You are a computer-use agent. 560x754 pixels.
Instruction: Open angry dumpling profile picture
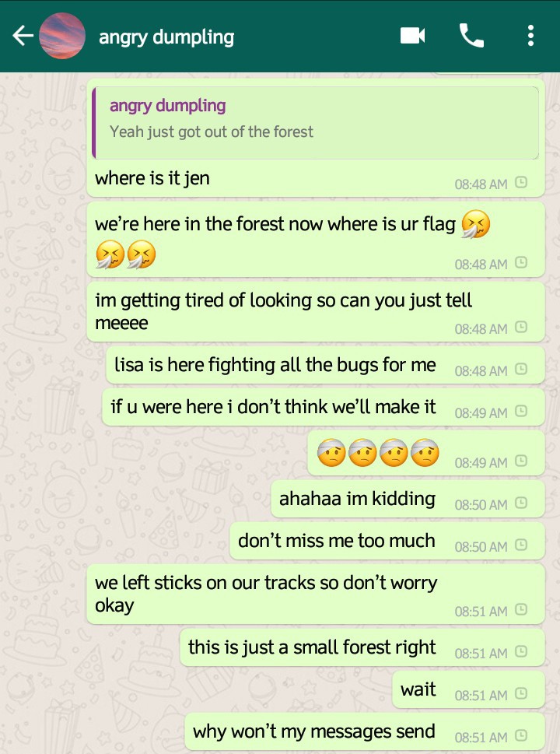[x=62, y=36]
